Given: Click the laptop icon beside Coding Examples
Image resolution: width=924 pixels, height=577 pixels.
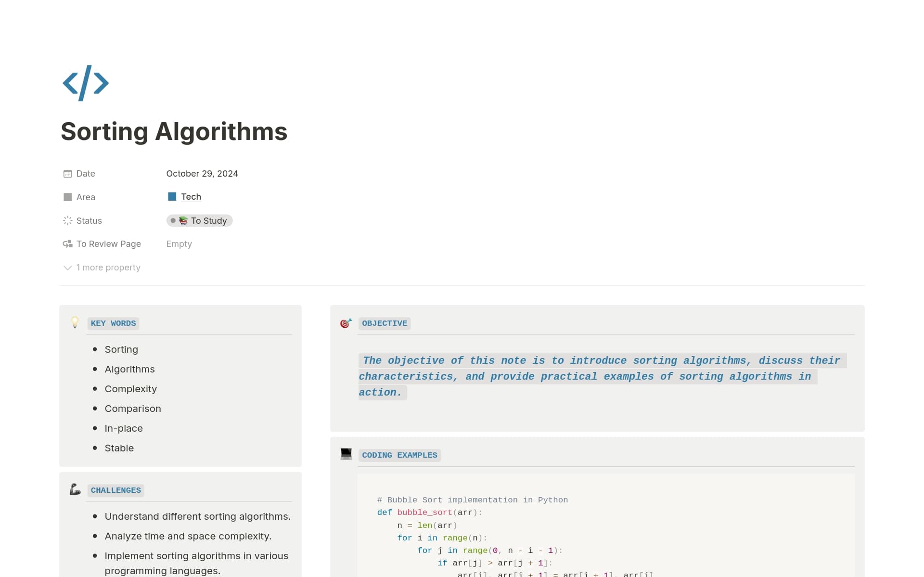Looking at the screenshot, I should (346, 454).
